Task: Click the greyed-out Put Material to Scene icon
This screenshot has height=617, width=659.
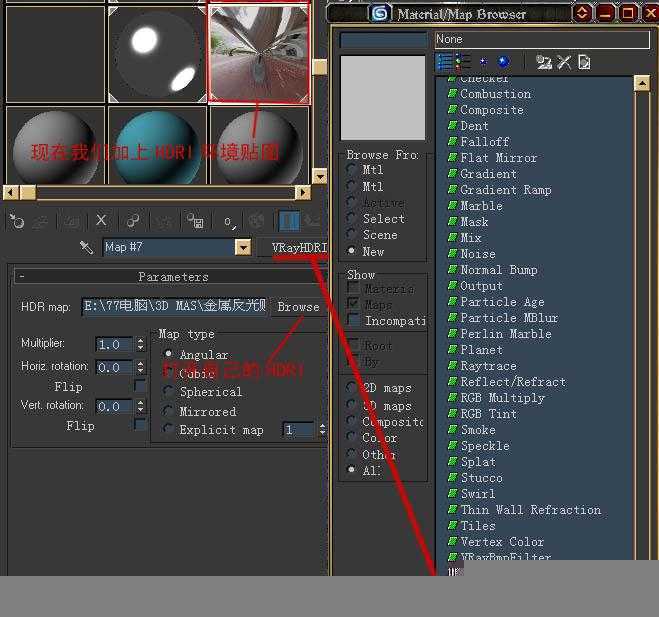Action: point(41,221)
